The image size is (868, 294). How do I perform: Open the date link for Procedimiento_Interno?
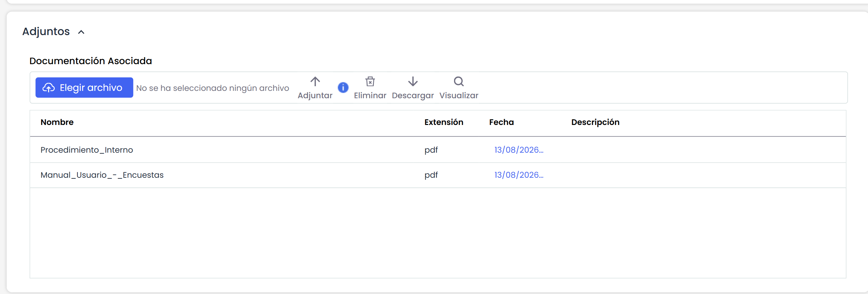click(x=518, y=150)
